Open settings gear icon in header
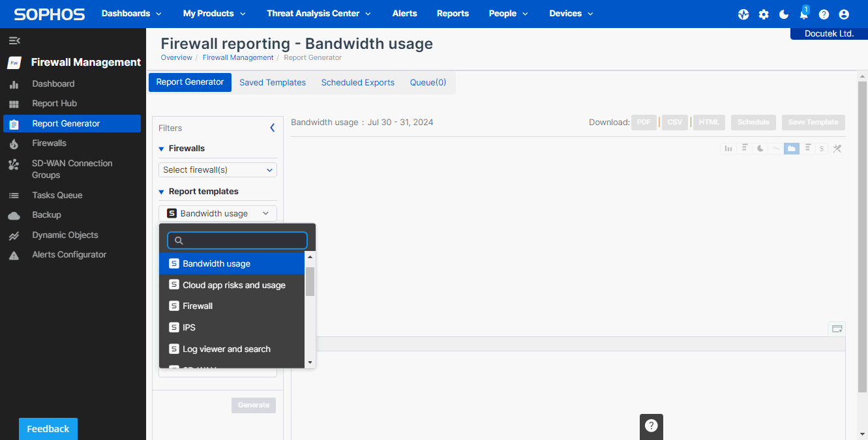Image resolution: width=868 pixels, height=440 pixels. pos(764,14)
